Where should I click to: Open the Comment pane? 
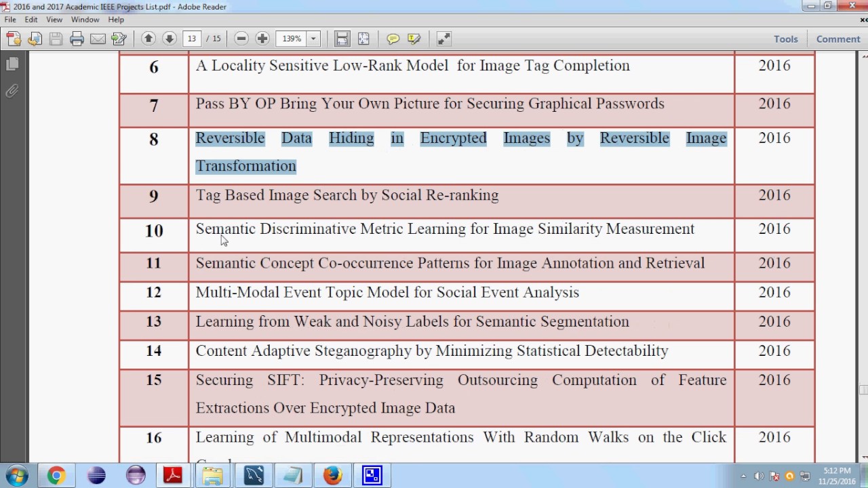point(838,39)
